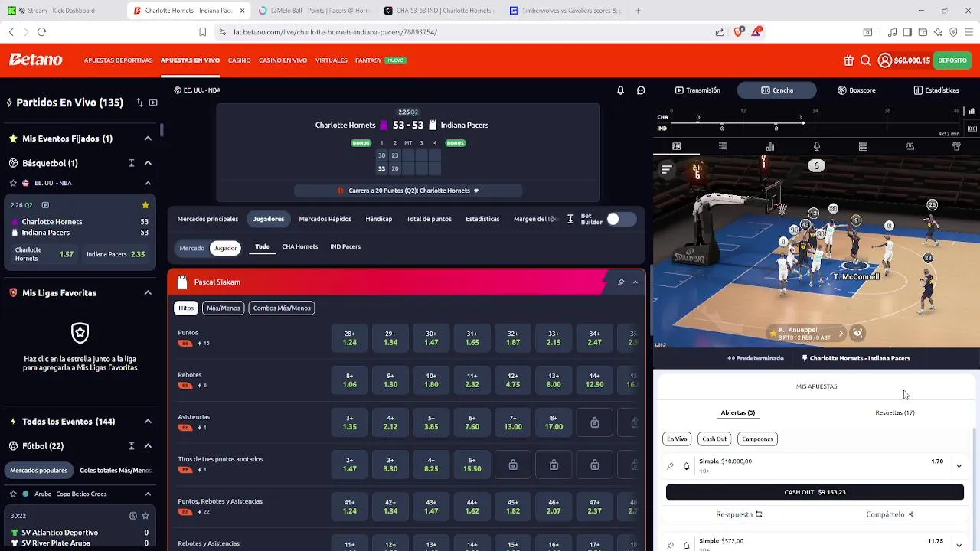980x551 pixels.
Task: Open the court overlay hamburger menu
Action: [x=666, y=170]
